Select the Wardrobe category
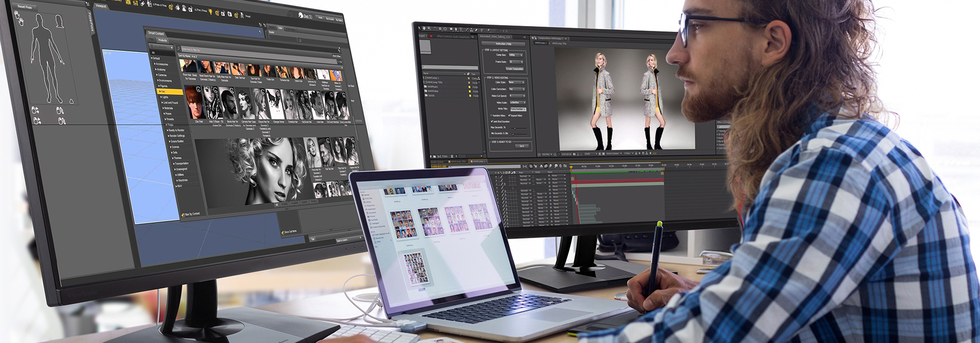Screen dimensions: 980x343 point(183,180)
